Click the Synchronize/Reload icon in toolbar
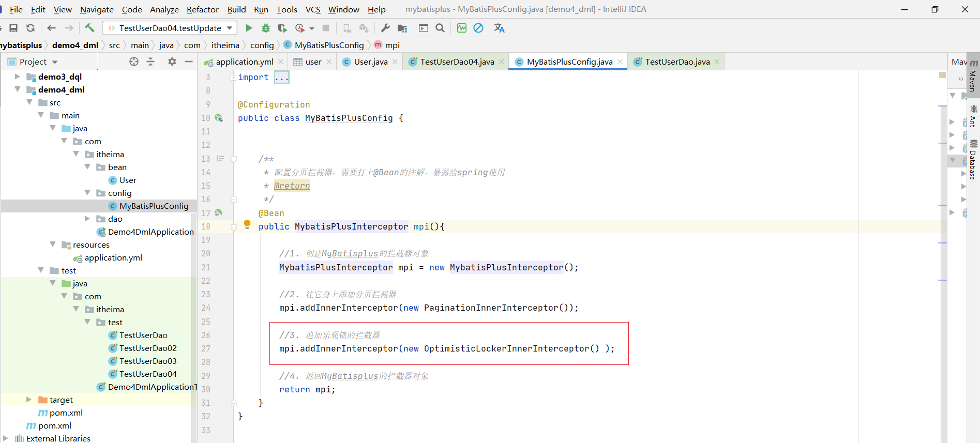980x443 pixels. (x=31, y=28)
